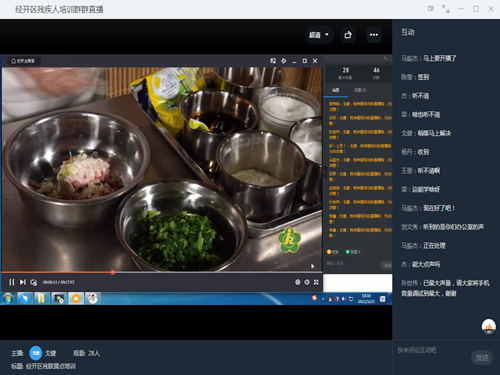
Task: Click the 发送 send button
Action: (482, 358)
